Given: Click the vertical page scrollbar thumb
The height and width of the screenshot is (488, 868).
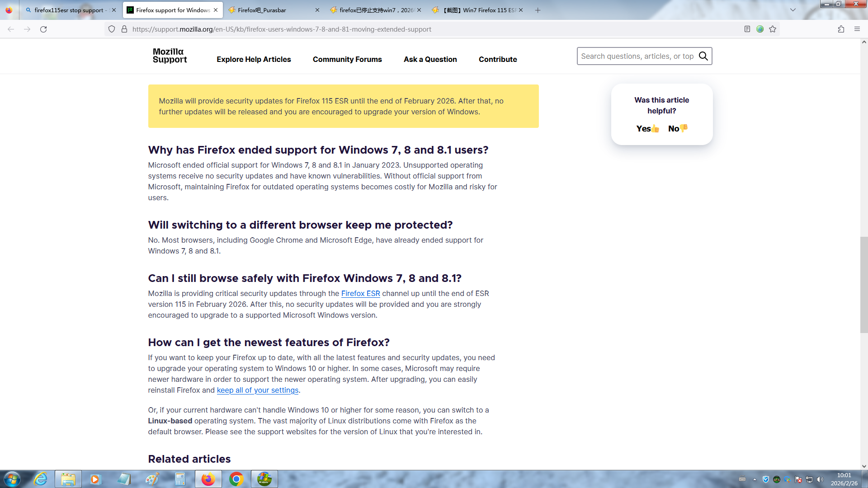Looking at the screenshot, I should tap(863, 285).
